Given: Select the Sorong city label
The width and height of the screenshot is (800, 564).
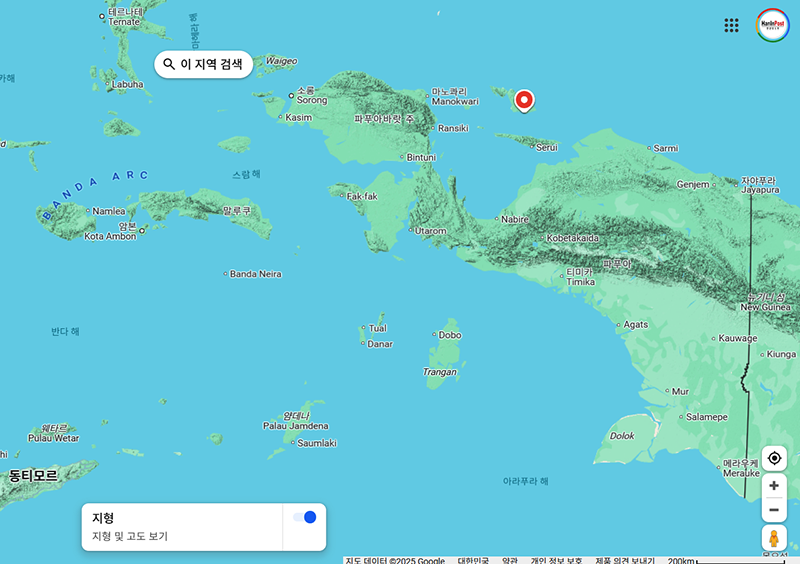Looking at the screenshot, I should point(311,100).
